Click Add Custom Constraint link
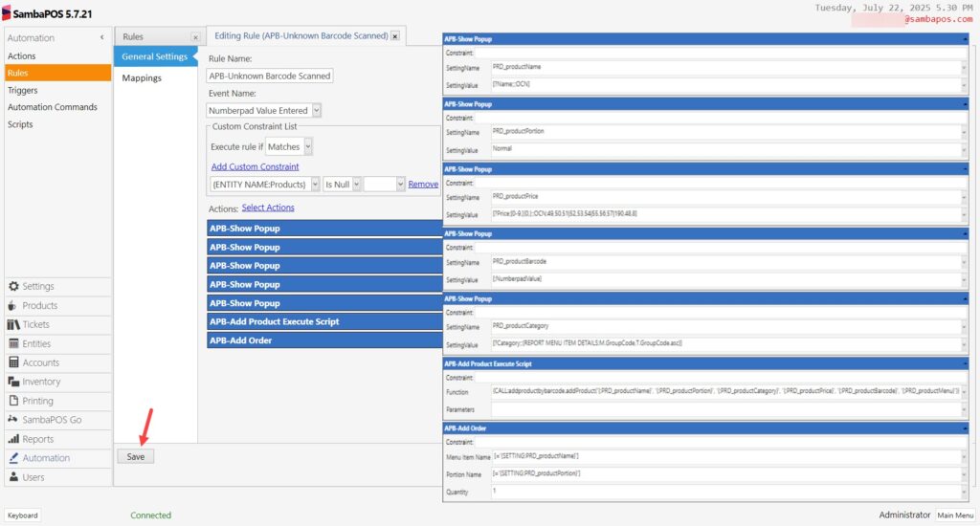 [x=255, y=166]
